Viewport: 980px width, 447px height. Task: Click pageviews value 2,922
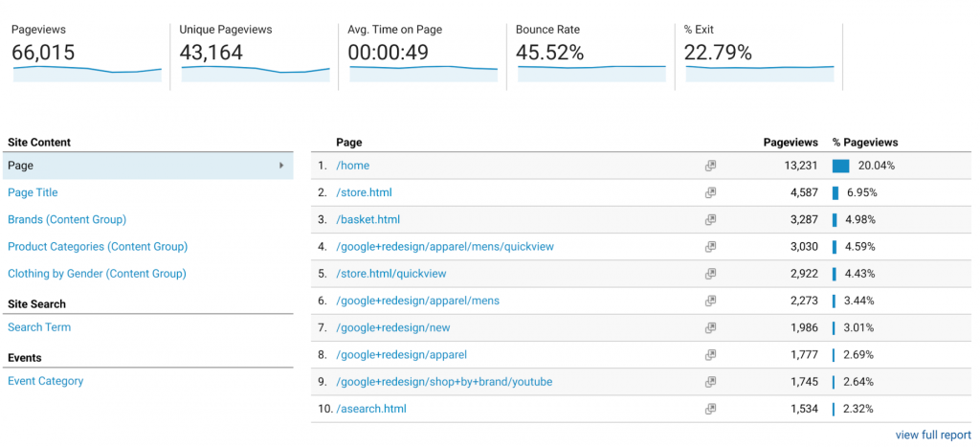pos(804,273)
